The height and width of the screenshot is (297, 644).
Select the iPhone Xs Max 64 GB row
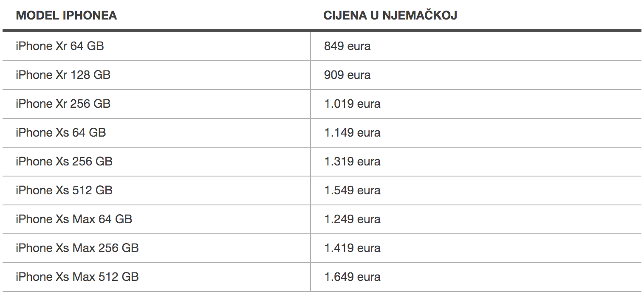pyautogui.click(x=74, y=219)
